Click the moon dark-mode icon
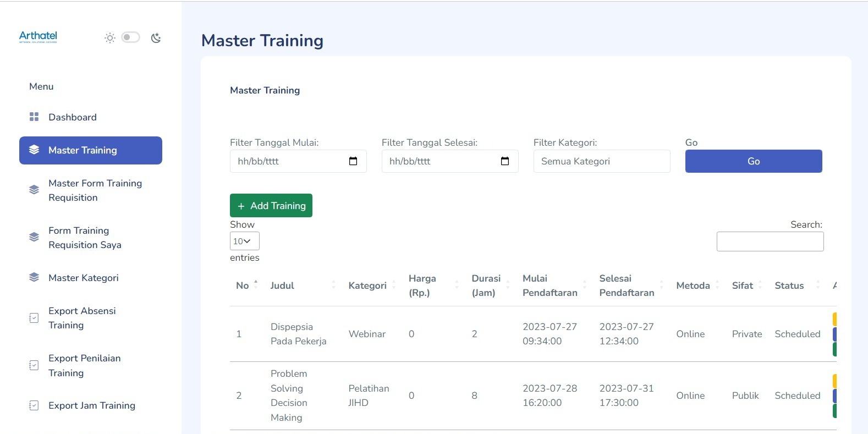 click(156, 38)
